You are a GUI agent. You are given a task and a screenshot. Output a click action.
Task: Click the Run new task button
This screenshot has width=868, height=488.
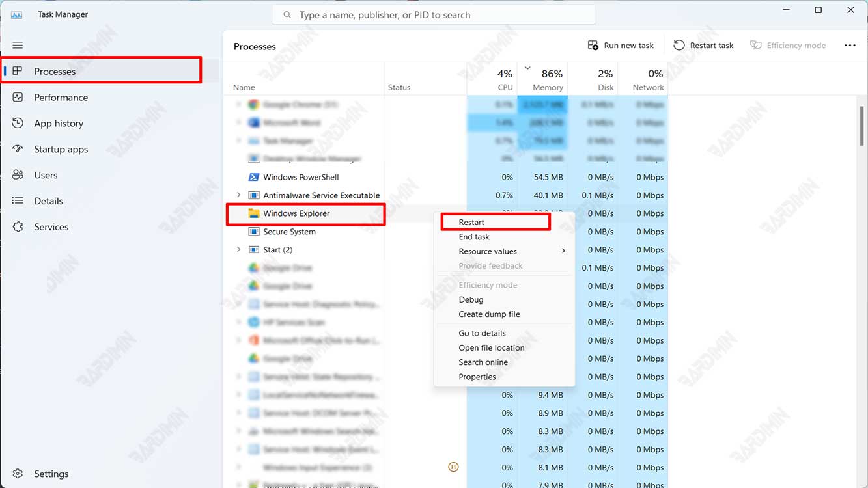point(621,45)
